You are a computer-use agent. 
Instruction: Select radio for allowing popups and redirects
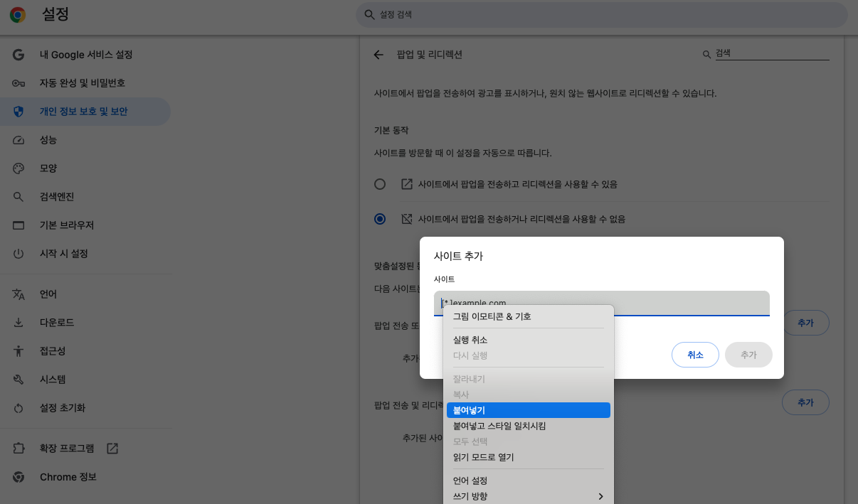pyautogui.click(x=380, y=184)
